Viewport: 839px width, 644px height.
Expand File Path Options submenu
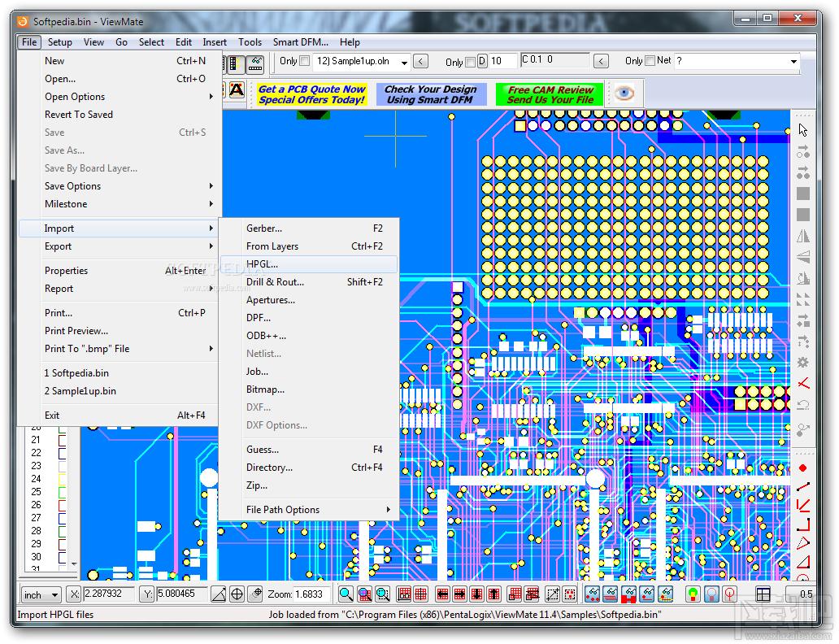pyautogui.click(x=309, y=510)
